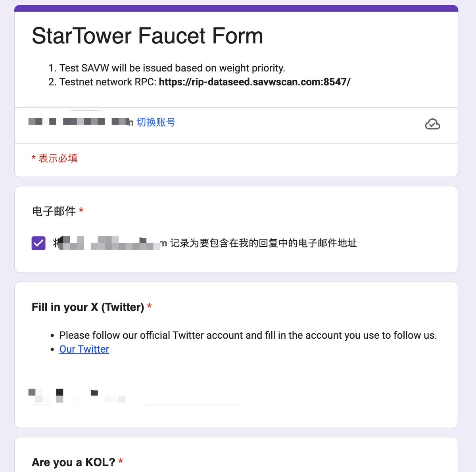Click the StarTower Faucet Form title
The height and width of the screenshot is (472, 476).
click(x=147, y=36)
